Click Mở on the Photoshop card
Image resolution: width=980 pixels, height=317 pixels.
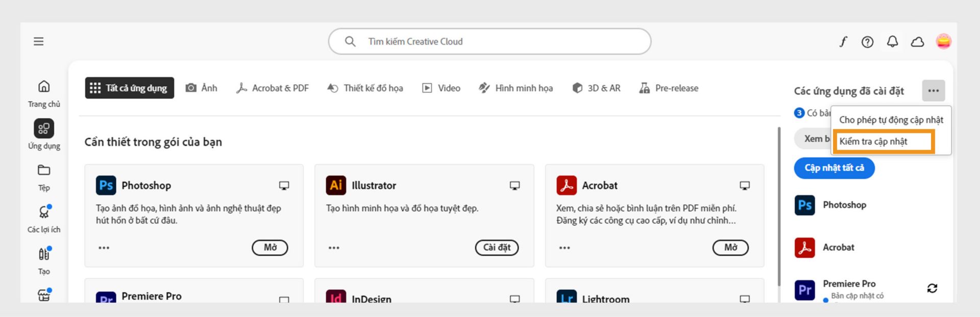(270, 248)
